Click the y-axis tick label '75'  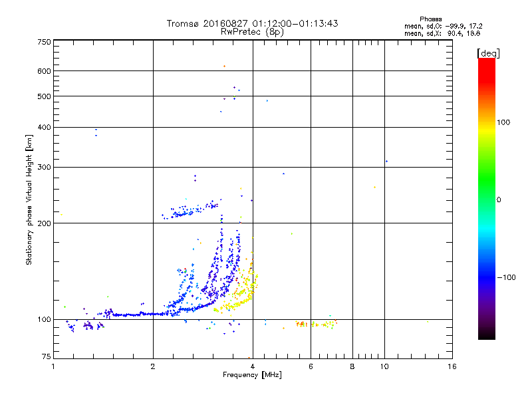pyautogui.click(x=47, y=356)
